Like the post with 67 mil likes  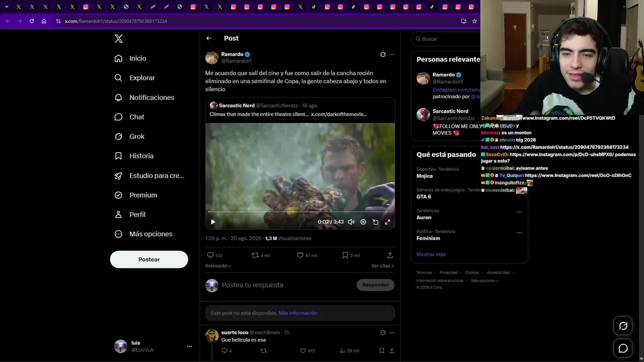coord(307,255)
